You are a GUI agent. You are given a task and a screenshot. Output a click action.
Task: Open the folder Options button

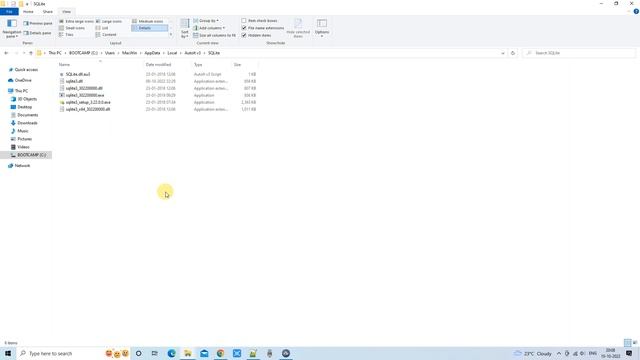(x=322, y=29)
